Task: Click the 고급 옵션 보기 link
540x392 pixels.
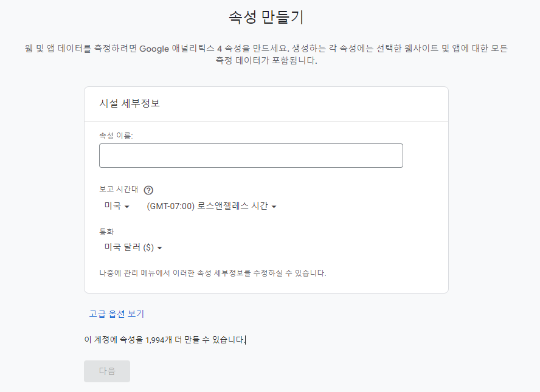Action: click(116, 314)
